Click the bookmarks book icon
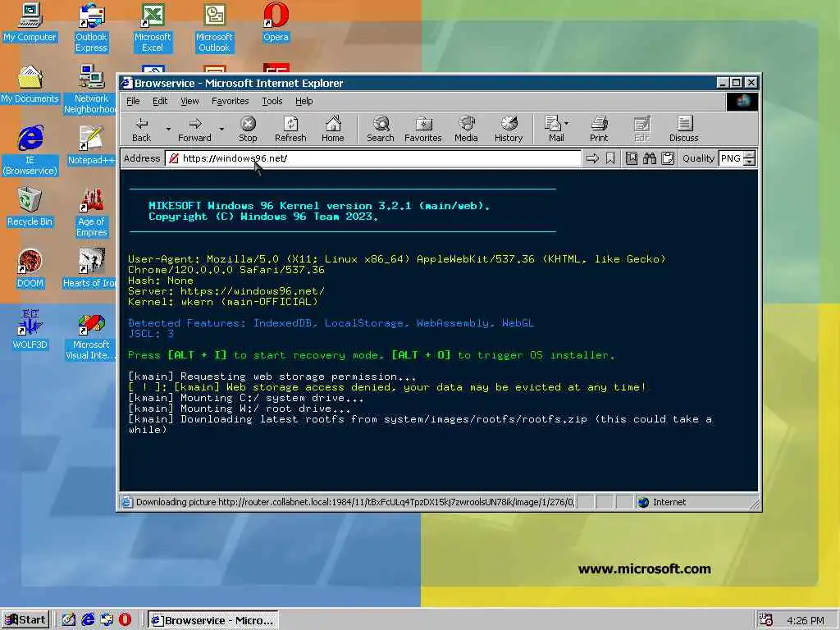Image resolution: width=840 pixels, height=630 pixels. [x=632, y=158]
